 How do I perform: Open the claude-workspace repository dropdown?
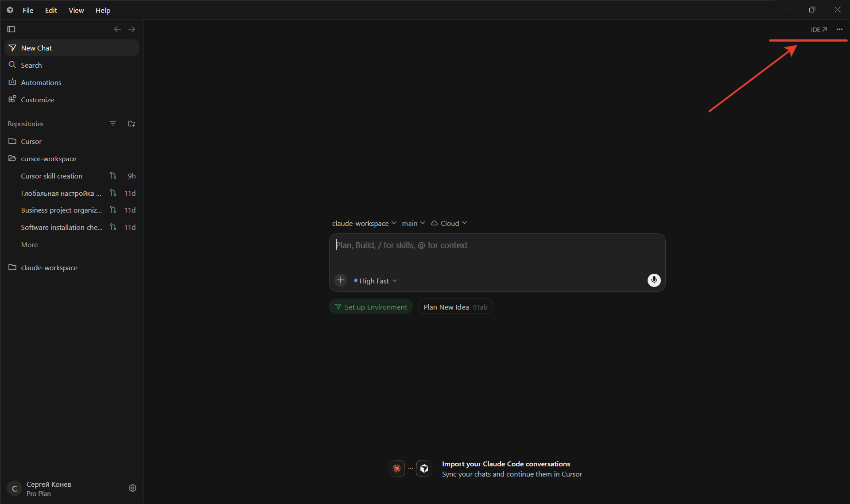[364, 223]
